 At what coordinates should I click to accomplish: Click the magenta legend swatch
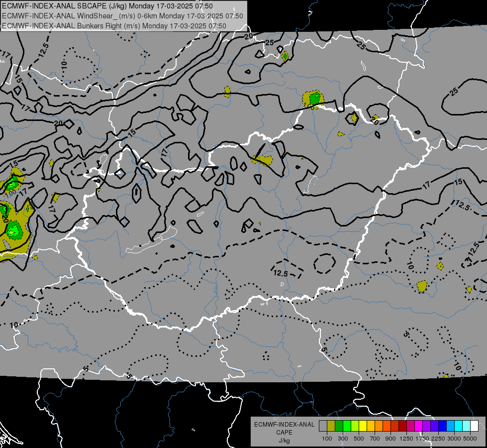(419, 426)
